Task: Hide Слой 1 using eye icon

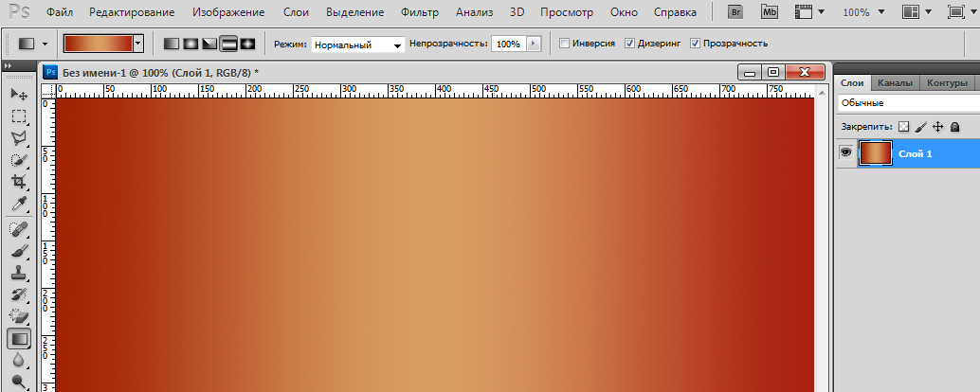Action: [845, 153]
